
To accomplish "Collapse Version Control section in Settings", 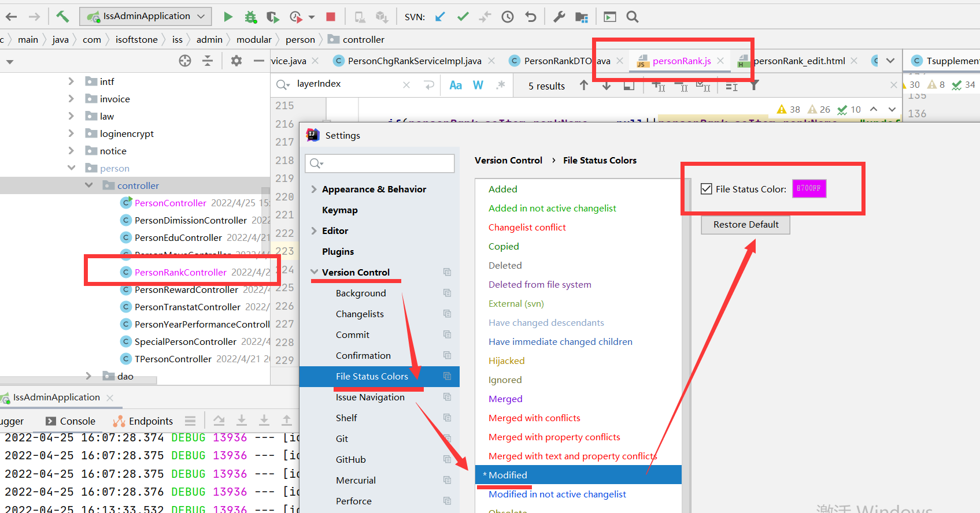I will (314, 272).
